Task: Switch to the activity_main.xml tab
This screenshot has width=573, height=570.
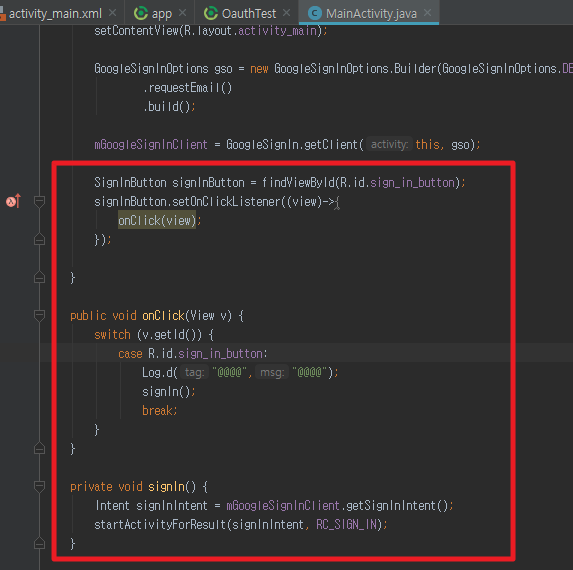Action: click(x=55, y=14)
